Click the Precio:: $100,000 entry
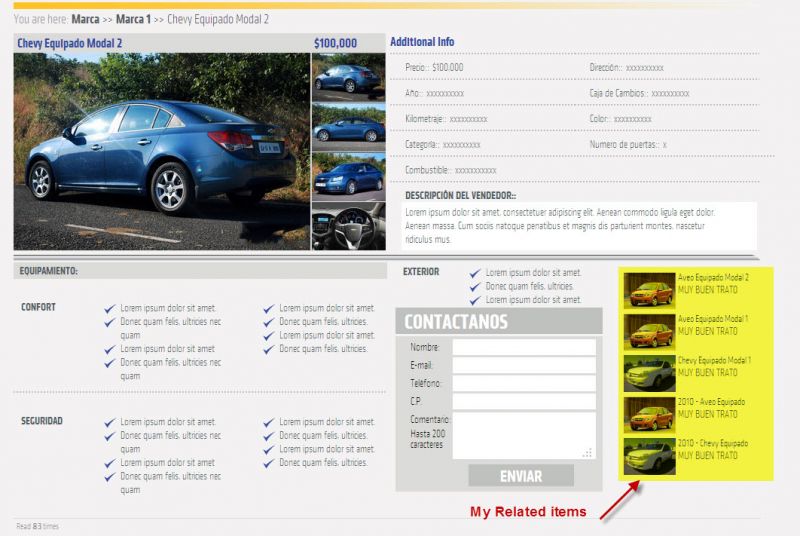 point(434,67)
